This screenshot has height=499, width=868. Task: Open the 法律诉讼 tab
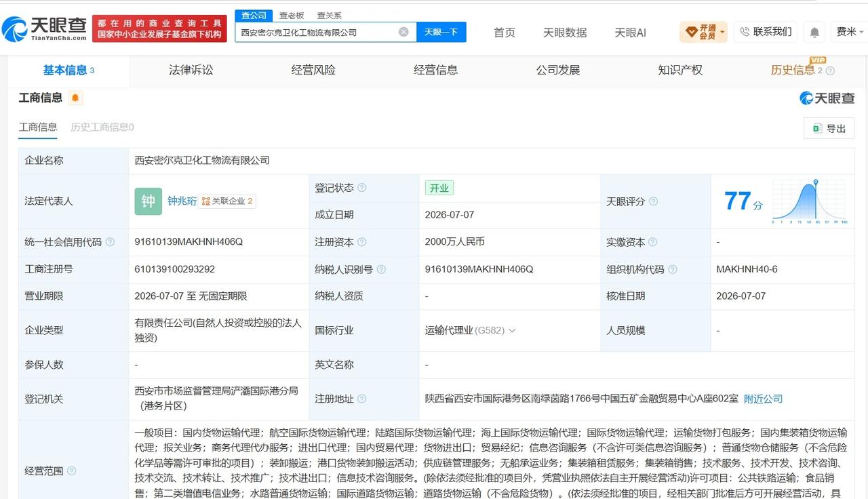[x=191, y=70]
